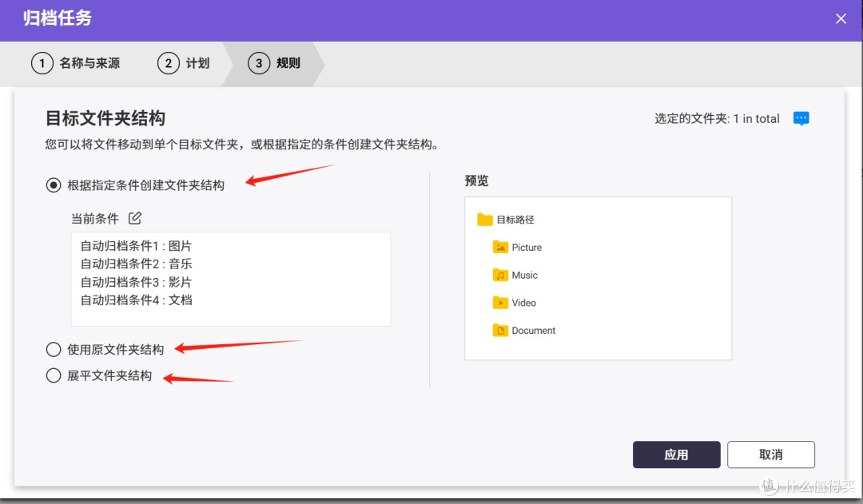Screen dimensions: 863x504
Task: Select 根据指定条件创建文件夹结构 radio button
Action: [x=54, y=185]
